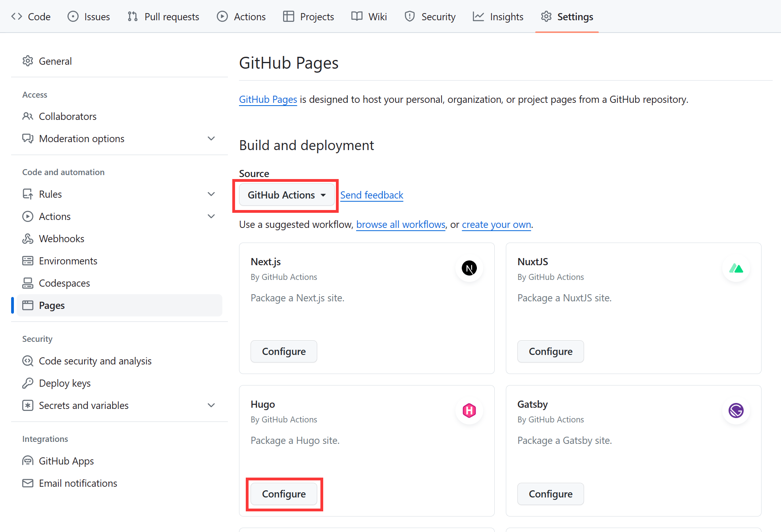Click the Next.js logo icon
This screenshot has height=532, width=781.
[x=469, y=268]
